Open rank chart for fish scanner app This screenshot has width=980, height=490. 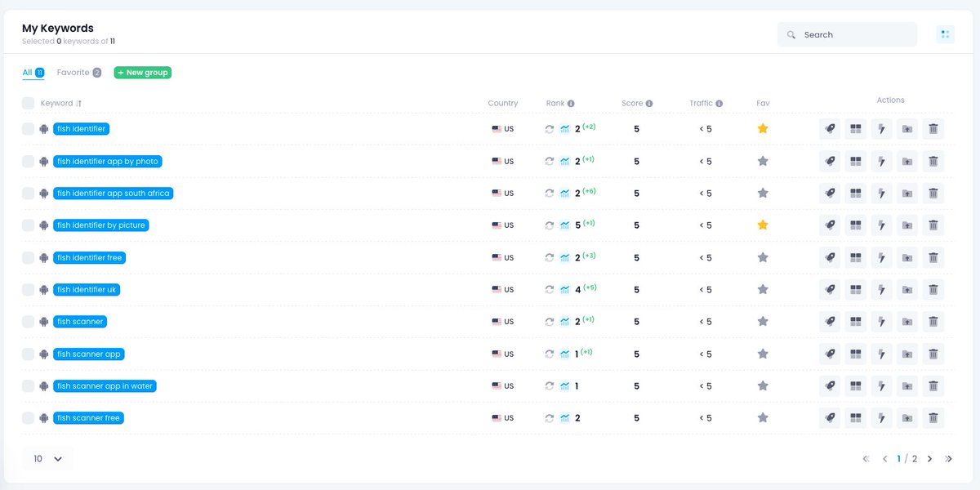(564, 354)
